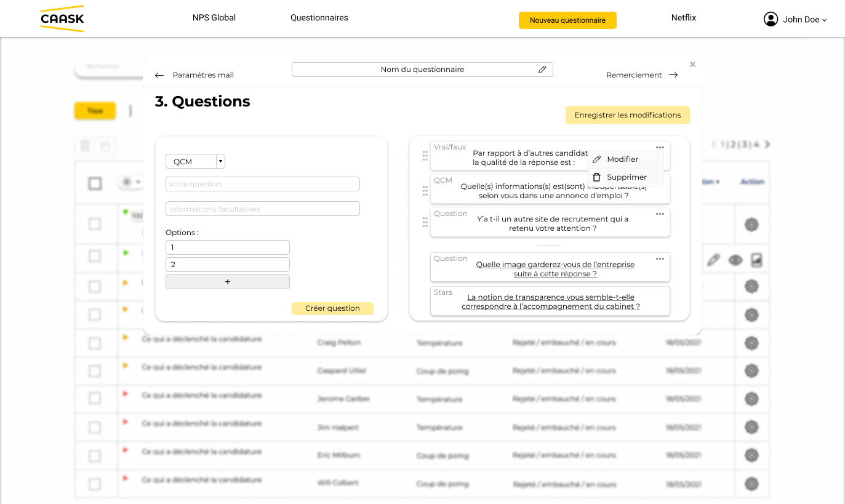Image resolution: width=845 pixels, height=504 pixels.
Task: Follow 'La notion de transparence' question link
Action: tap(551, 302)
